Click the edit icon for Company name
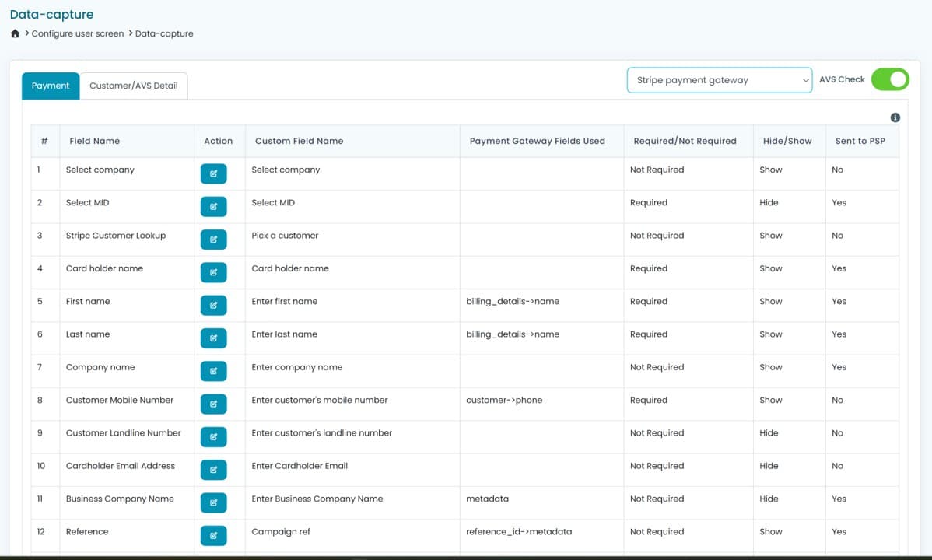The image size is (932, 560). coord(213,371)
